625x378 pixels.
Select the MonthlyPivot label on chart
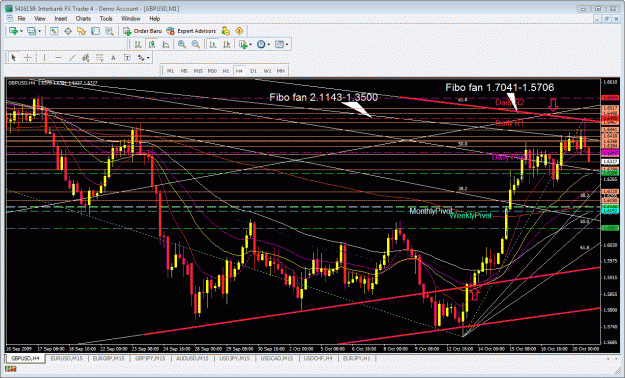(x=431, y=211)
